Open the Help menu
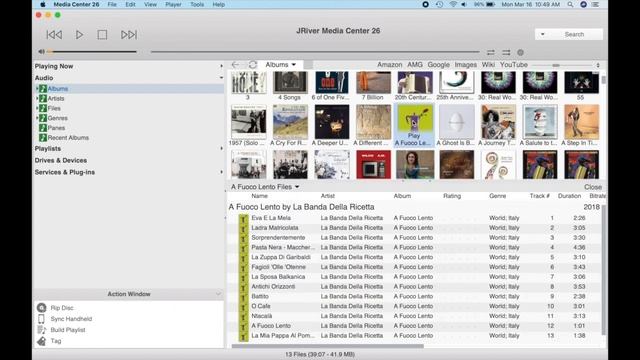 point(218,4)
